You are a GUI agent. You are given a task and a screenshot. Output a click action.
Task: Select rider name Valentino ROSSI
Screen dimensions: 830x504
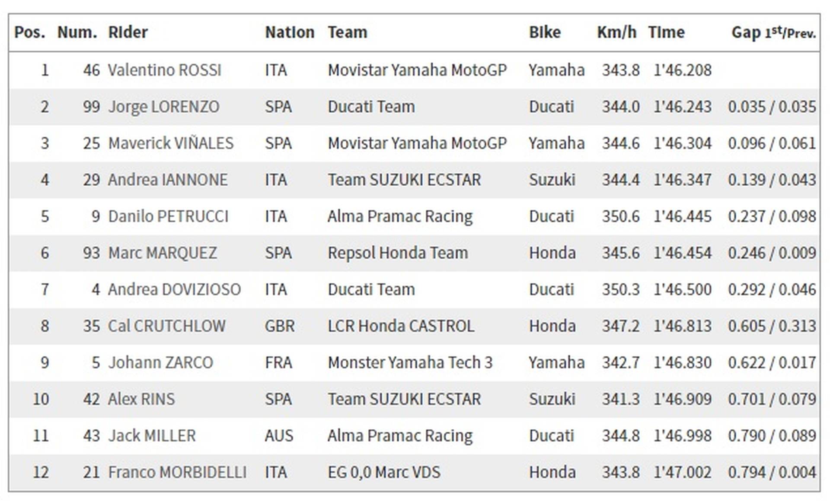tap(165, 70)
